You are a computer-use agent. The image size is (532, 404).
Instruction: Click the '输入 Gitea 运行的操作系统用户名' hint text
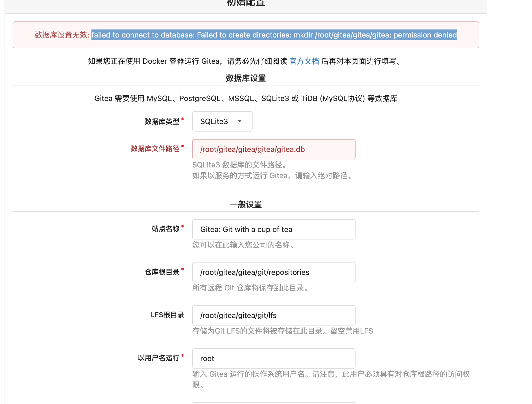[x=331, y=379]
